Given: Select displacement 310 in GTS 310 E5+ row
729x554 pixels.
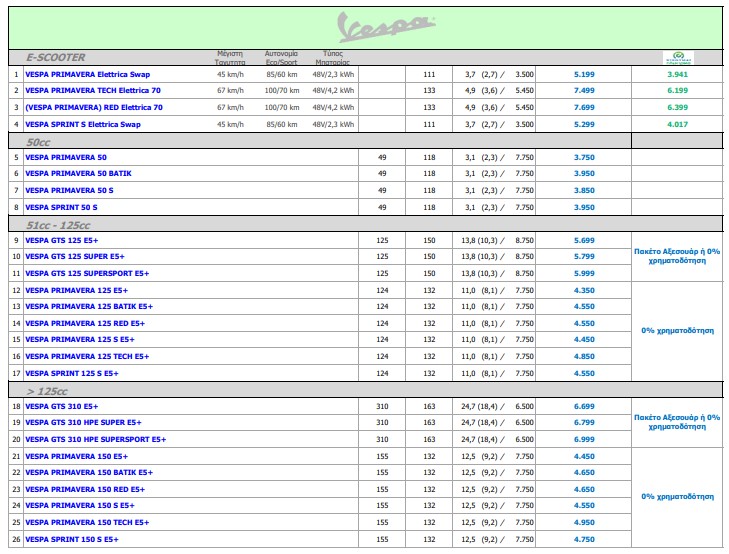Looking at the screenshot, I should tap(382, 407).
